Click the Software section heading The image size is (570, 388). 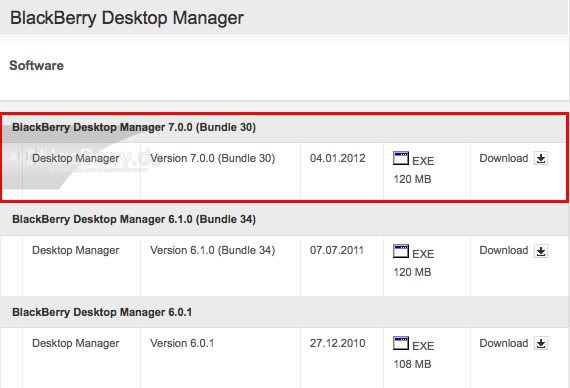tap(36, 65)
